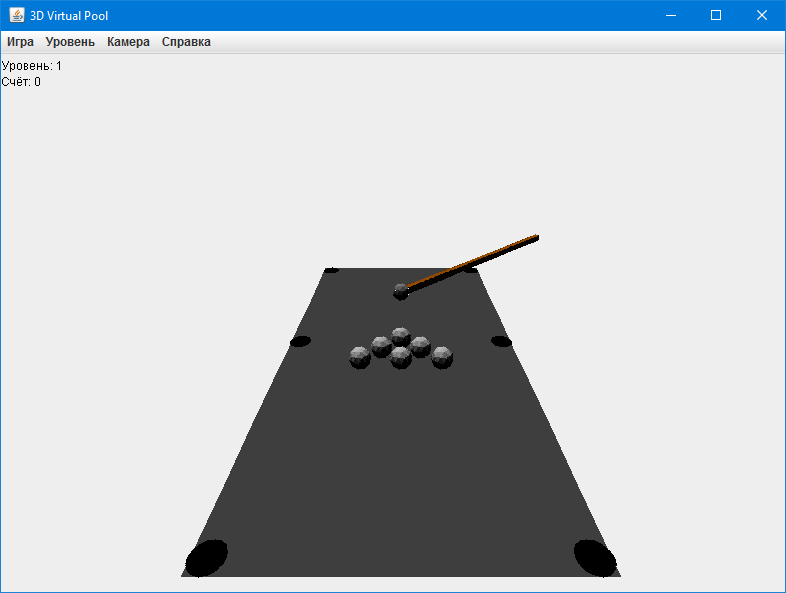Click the 'Счёт: 0' score label

[21, 82]
